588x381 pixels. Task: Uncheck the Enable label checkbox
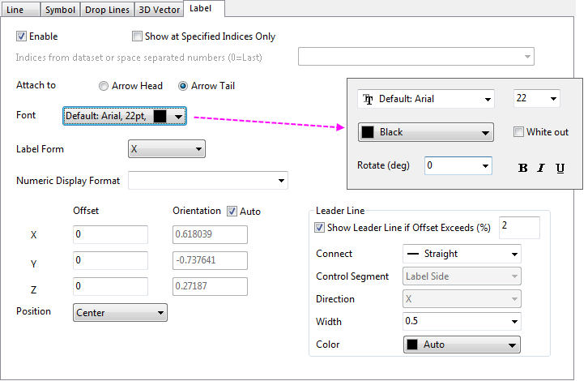pyautogui.click(x=21, y=36)
